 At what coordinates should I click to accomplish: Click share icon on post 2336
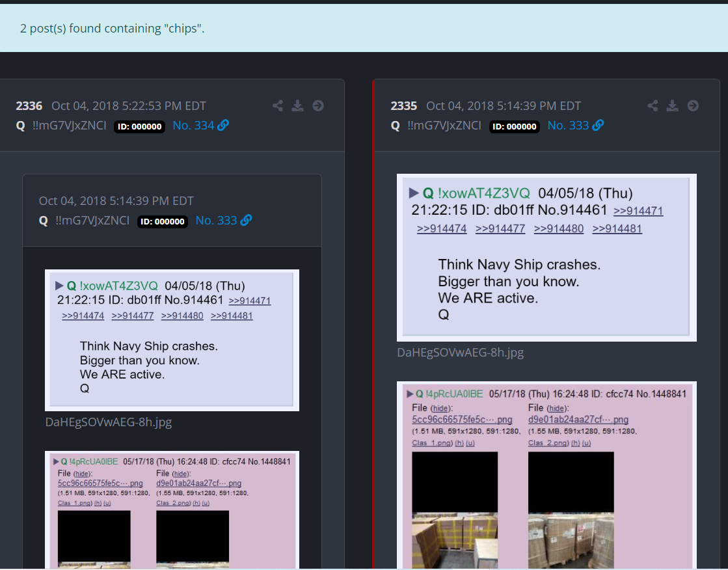(x=278, y=106)
